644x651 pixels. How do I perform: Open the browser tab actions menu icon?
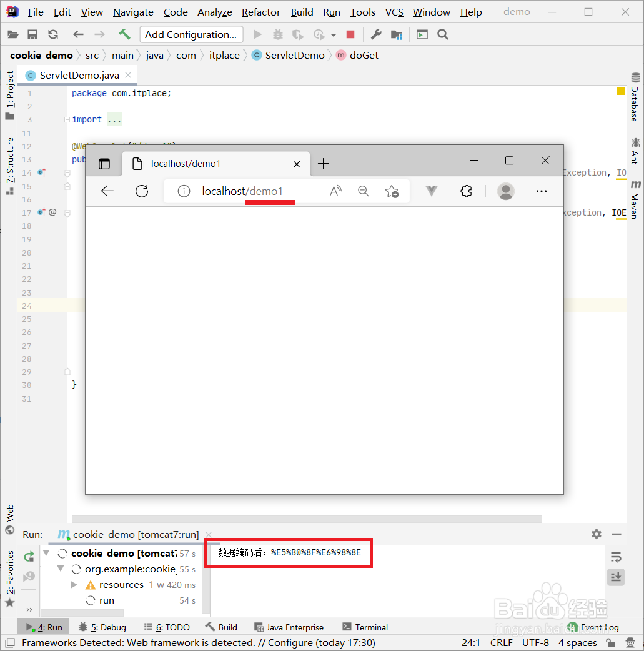point(104,164)
